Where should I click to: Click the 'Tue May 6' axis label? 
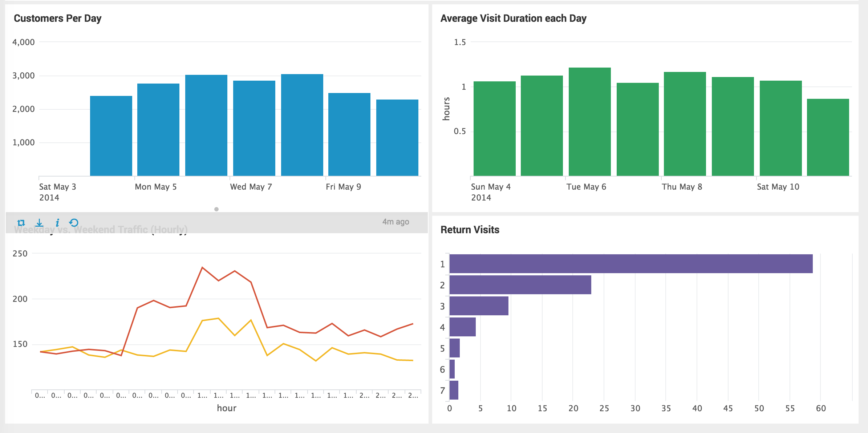tap(587, 187)
